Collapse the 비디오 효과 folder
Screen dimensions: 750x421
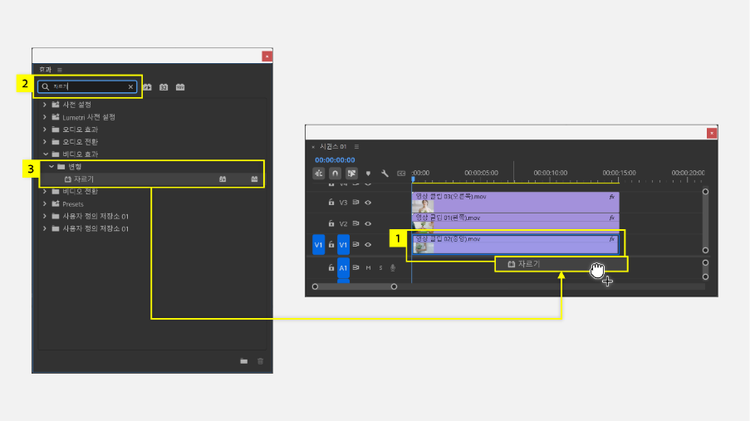[x=45, y=154]
